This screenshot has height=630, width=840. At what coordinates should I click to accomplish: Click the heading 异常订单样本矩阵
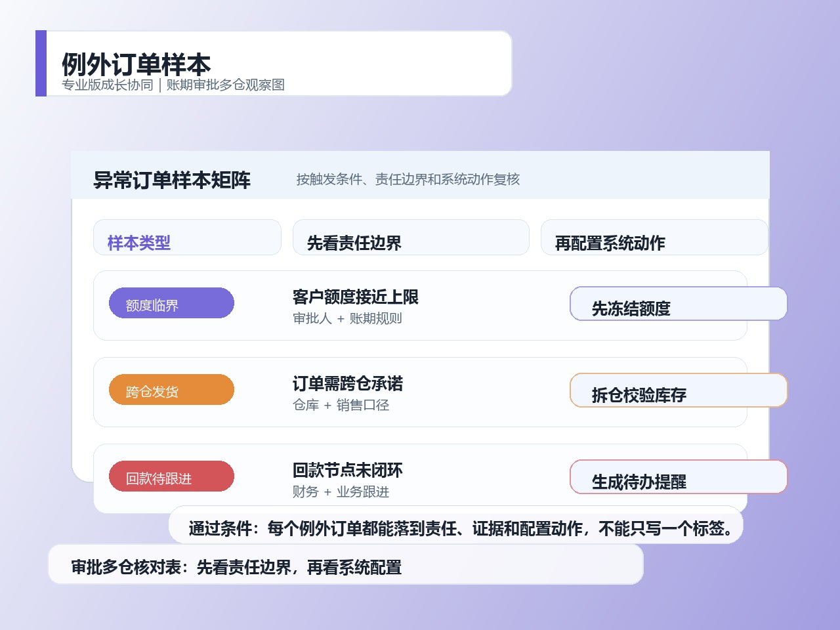click(x=172, y=180)
